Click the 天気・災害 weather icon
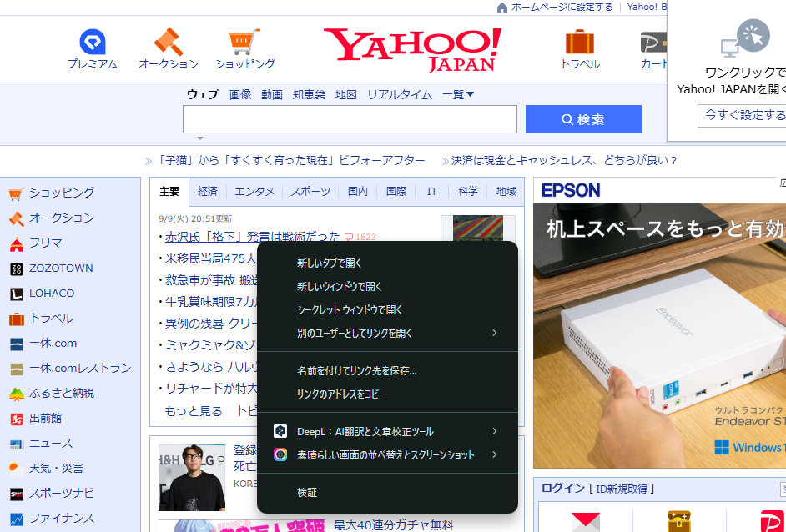The height and width of the screenshot is (532, 786). pyautogui.click(x=17, y=469)
